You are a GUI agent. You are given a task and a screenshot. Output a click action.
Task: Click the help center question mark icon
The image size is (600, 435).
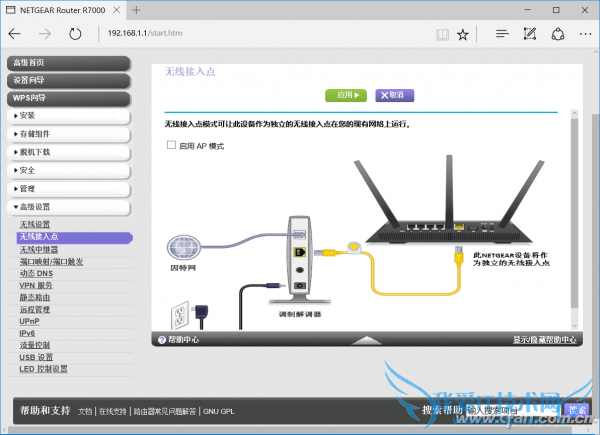(x=161, y=340)
